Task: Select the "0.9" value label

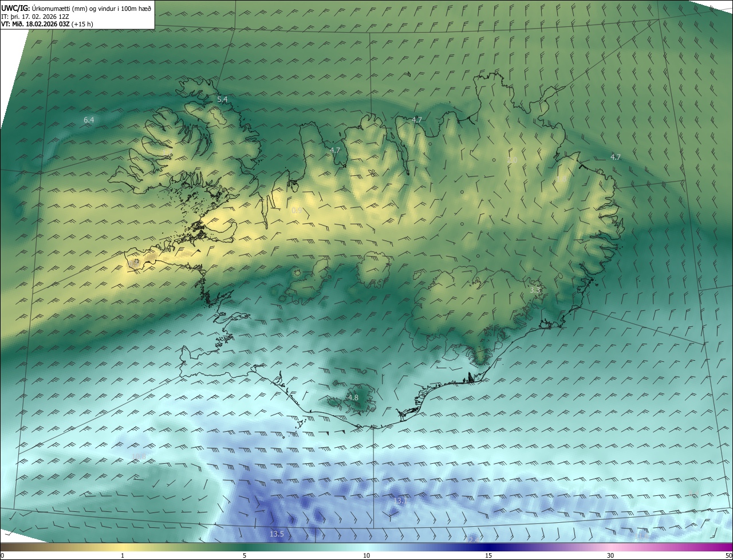Action: coord(297,211)
